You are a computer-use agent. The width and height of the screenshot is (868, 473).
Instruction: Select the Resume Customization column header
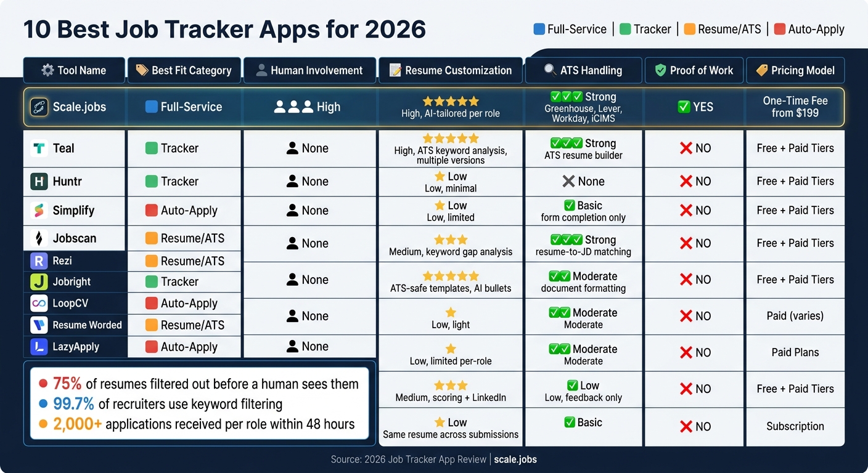(x=450, y=70)
